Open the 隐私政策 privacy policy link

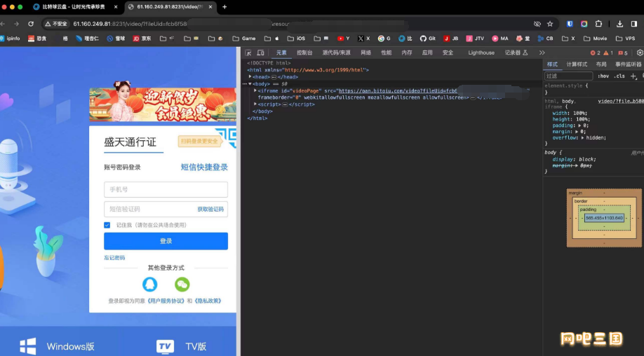coord(208,301)
